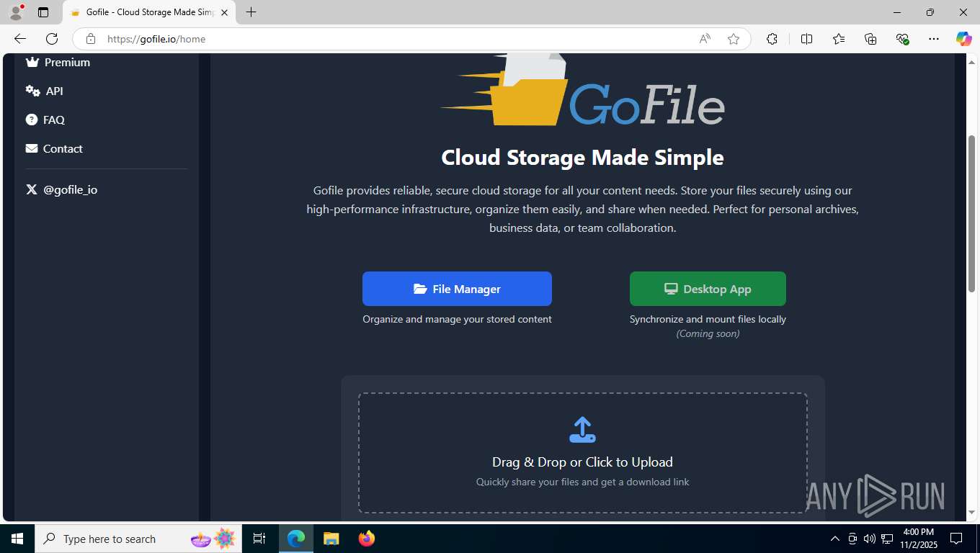
Task: Open the tab actions menu
Action: [43, 12]
